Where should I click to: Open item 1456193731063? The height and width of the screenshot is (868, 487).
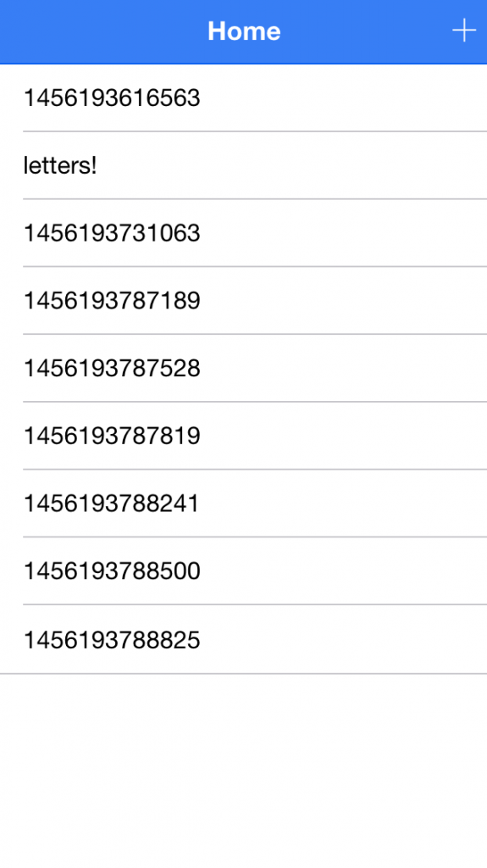click(244, 233)
